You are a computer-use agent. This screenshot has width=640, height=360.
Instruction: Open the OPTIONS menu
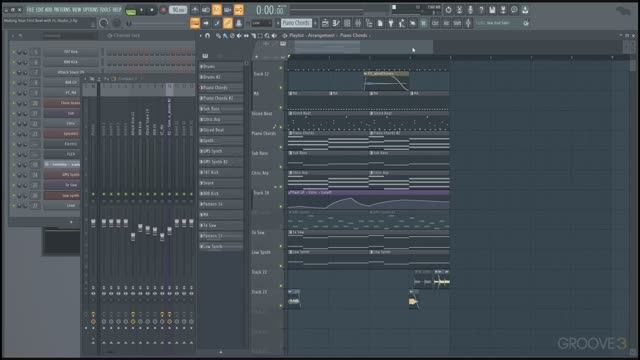(90, 9)
